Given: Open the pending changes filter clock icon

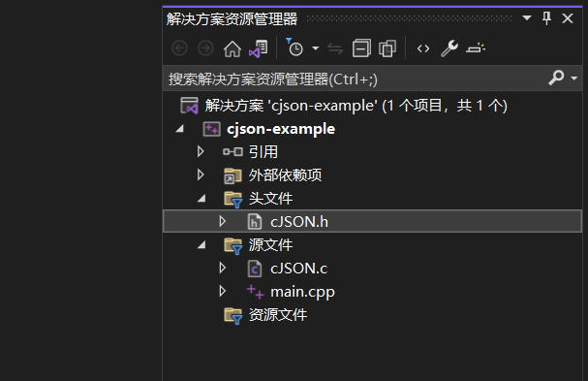Looking at the screenshot, I should coord(294,48).
